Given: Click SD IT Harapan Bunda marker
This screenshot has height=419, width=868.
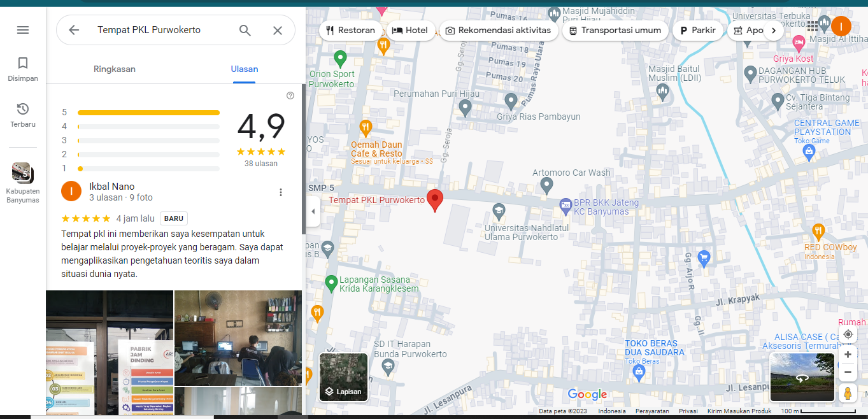Looking at the screenshot, I should pyautogui.click(x=387, y=366).
